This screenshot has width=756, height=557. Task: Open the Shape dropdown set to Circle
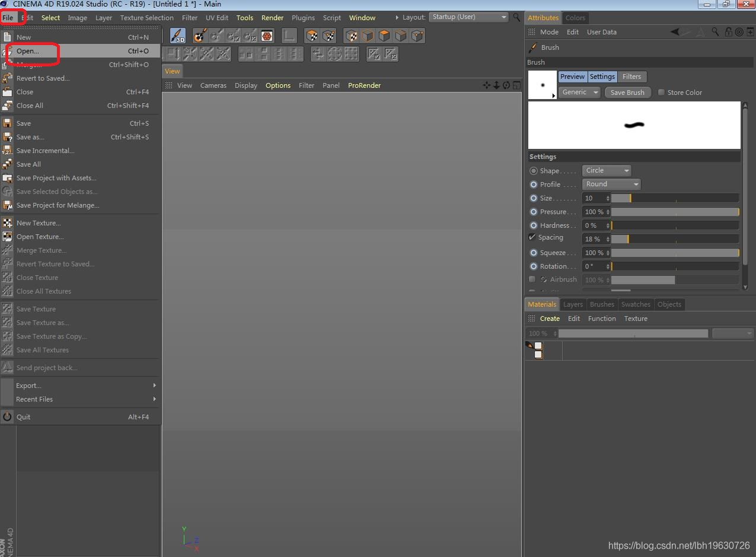click(x=607, y=171)
